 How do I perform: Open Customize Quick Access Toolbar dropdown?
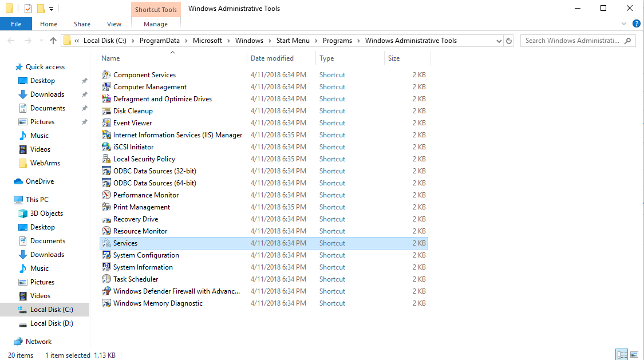pos(52,9)
